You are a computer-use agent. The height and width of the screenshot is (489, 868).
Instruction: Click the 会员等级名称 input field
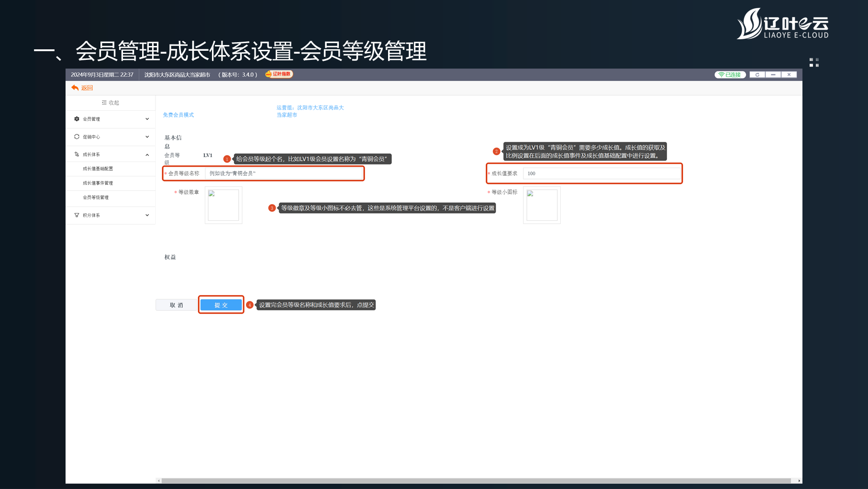point(284,173)
